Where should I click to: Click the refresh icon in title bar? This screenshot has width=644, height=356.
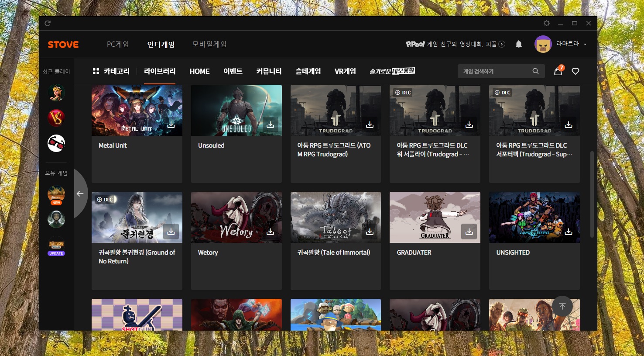click(48, 23)
